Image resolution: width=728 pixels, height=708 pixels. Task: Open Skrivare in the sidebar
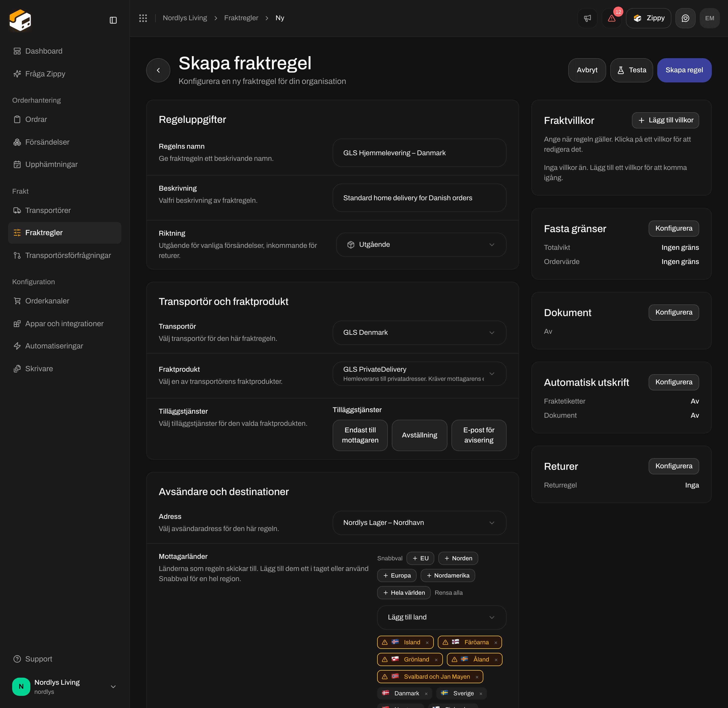[65, 368]
